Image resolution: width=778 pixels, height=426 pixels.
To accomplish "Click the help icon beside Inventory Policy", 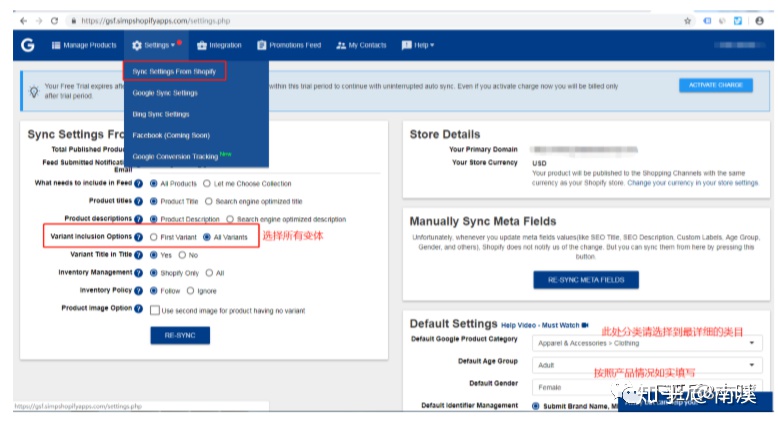I will pos(138,291).
